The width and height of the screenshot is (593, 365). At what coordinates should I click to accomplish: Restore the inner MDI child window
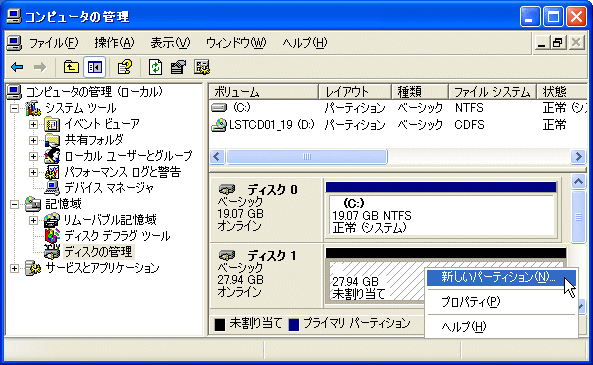559,42
